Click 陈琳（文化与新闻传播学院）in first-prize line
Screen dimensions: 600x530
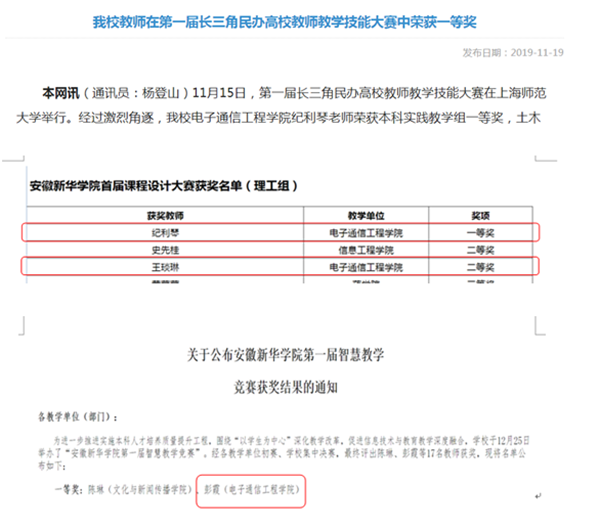136,492
